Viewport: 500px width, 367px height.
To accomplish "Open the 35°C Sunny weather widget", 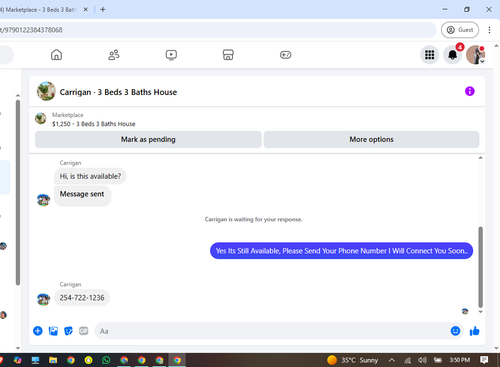I will pyautogui.click(x=352, y=360).
